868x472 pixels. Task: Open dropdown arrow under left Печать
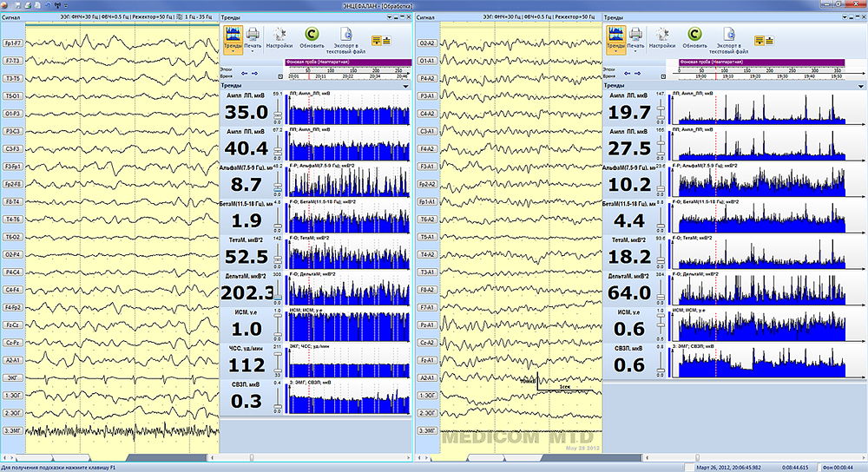253,51
